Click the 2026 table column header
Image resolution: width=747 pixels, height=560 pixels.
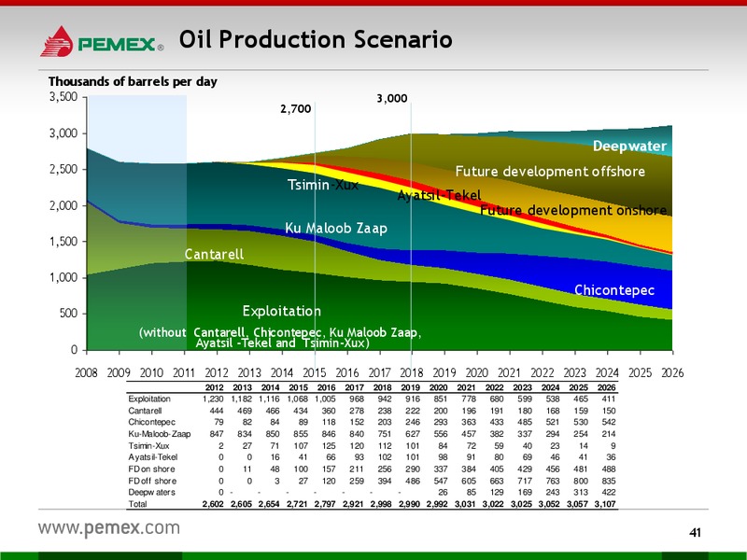606,387
